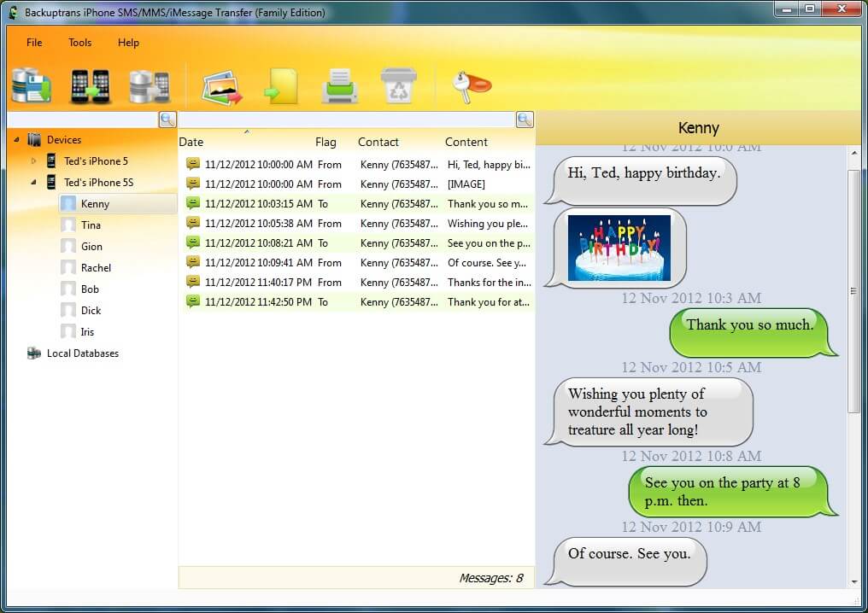Open the restore database to iPhone tool
Screen dimensions: 868x613
point(147,85)
